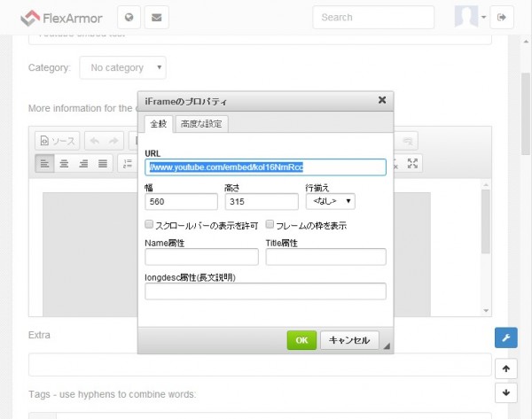The width and height of the screenshot is (532, 419).
Task: Enable the フレームの枠を表示 checkbox
Action: coord(270,225)
